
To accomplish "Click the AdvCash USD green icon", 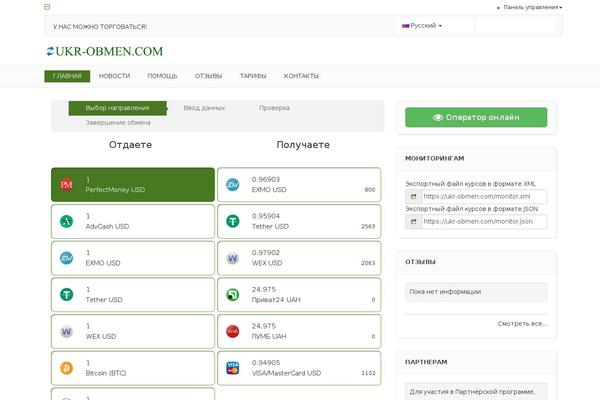I will 66,221.
